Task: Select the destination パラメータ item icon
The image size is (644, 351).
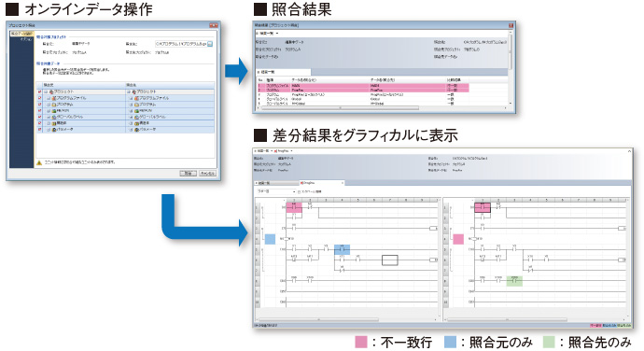Action: click(x=137, y=130)
